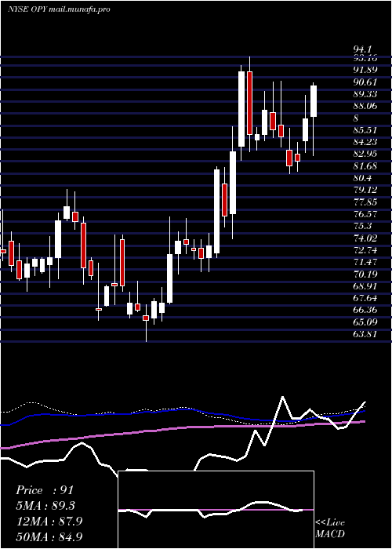This screenshot has width=392, height=549.
Task: Click the 63.81 price level label
Action: click(x=365, y=334)
